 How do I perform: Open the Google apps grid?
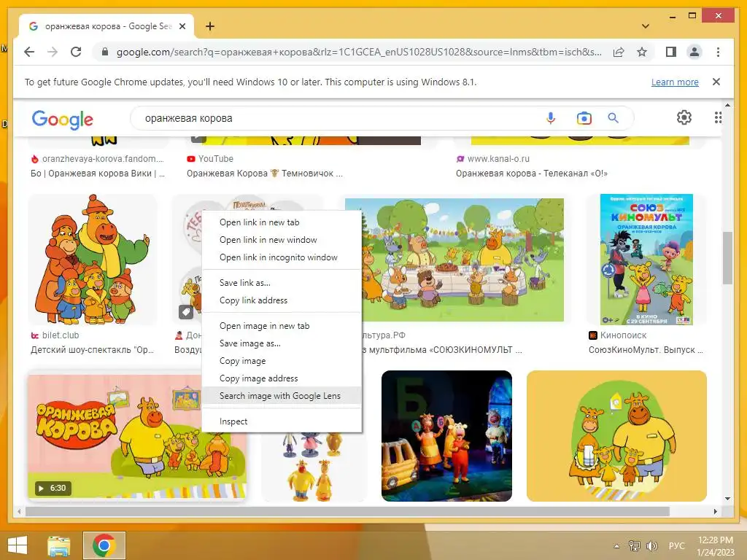[x=718, y=117]
